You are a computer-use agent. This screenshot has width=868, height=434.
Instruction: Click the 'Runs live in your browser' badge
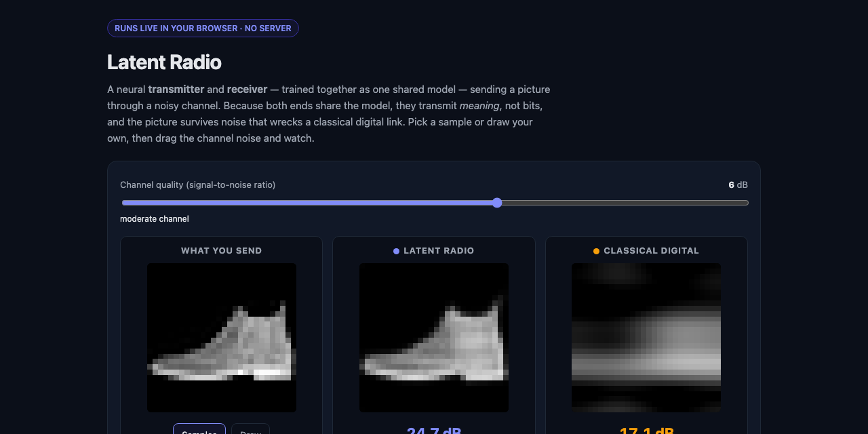pos(203,28)
